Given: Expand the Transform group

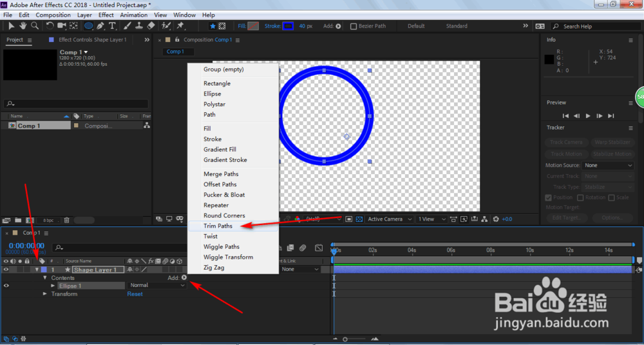Looking at the screenshot, I should click(x=45, y=294).
